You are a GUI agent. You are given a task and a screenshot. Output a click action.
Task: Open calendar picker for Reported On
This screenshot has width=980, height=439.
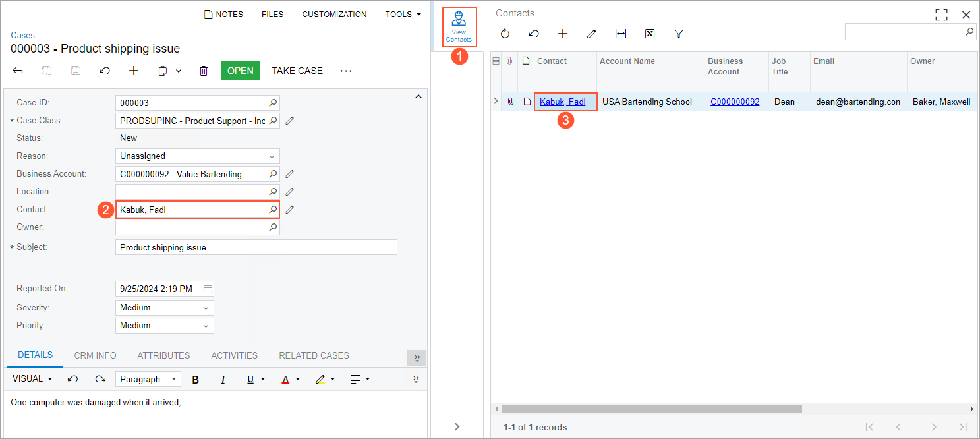208,289
